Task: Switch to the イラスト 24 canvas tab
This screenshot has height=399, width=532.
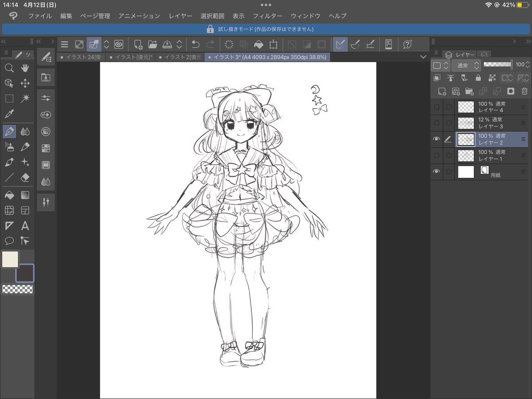Action: [81, 57]
